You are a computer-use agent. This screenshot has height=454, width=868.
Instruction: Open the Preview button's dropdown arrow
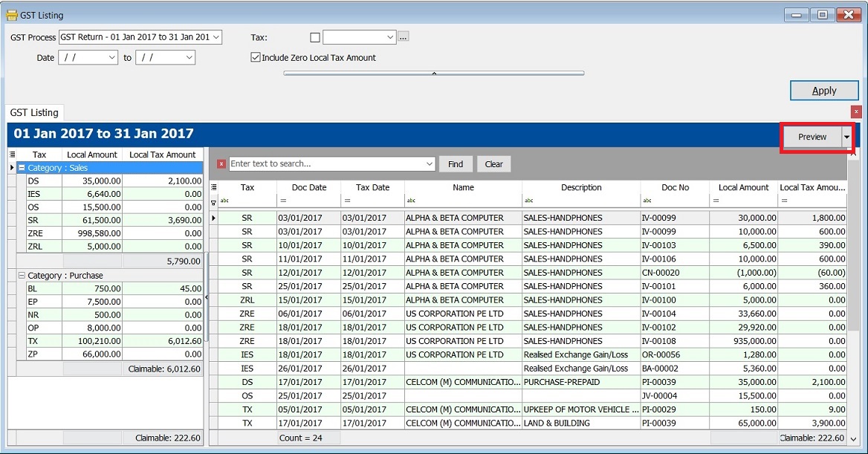[x=846, y=137]
